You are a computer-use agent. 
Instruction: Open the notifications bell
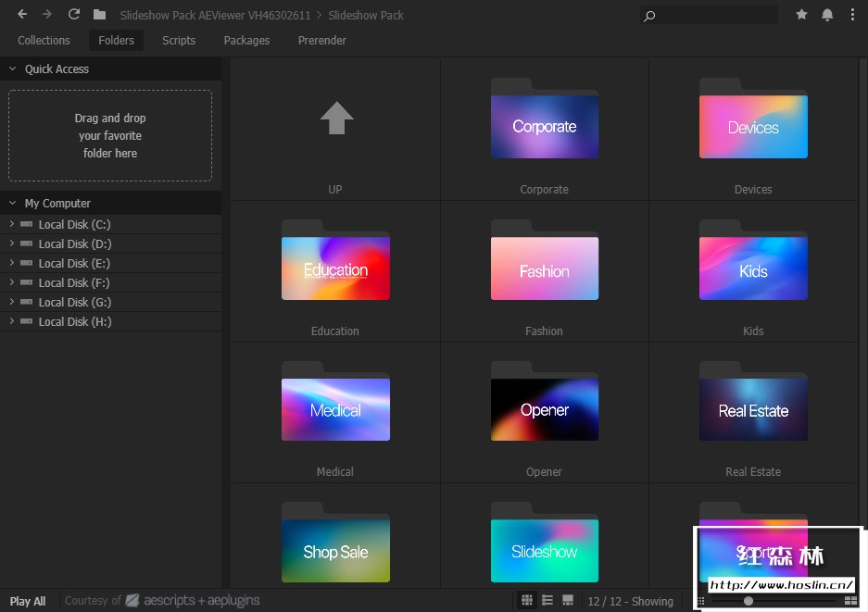click(x=827, y=15)
